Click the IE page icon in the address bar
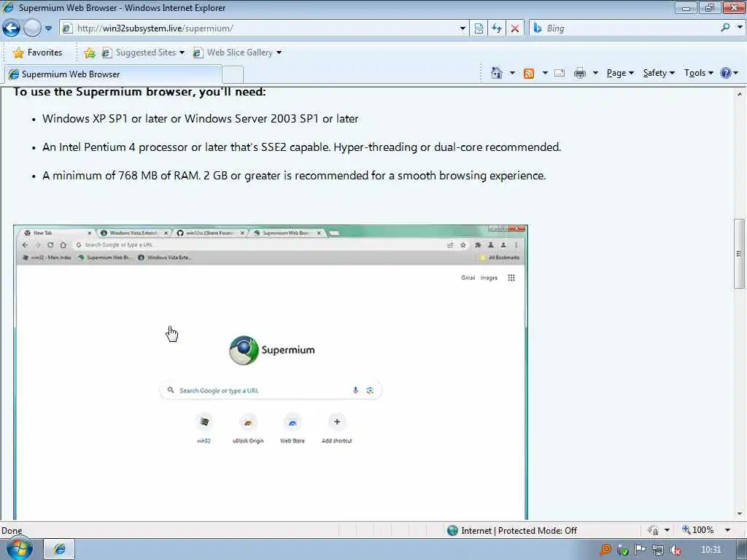The width and height of the screenshot is (747, 560). pyautogui.click(x=67, y=28)
